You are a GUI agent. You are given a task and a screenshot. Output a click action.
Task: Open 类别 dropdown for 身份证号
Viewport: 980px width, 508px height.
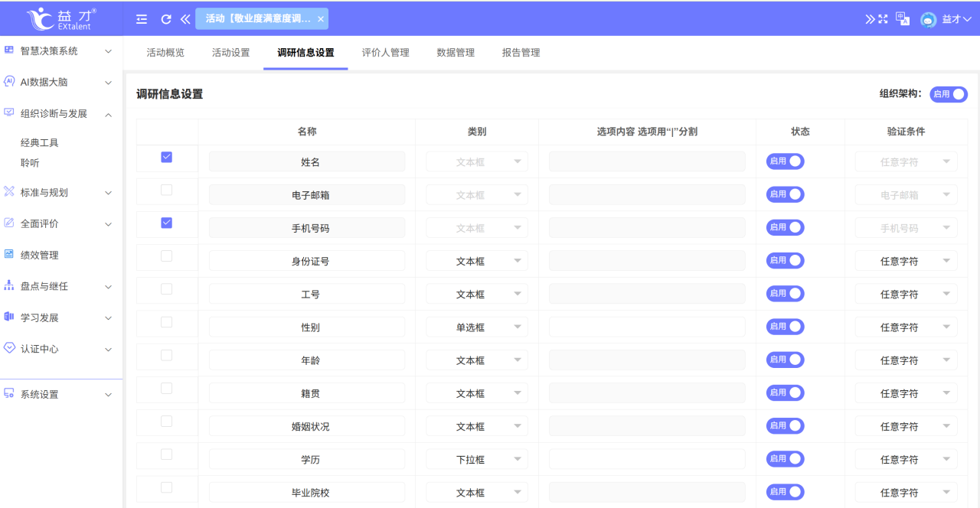tap(477, 261)
